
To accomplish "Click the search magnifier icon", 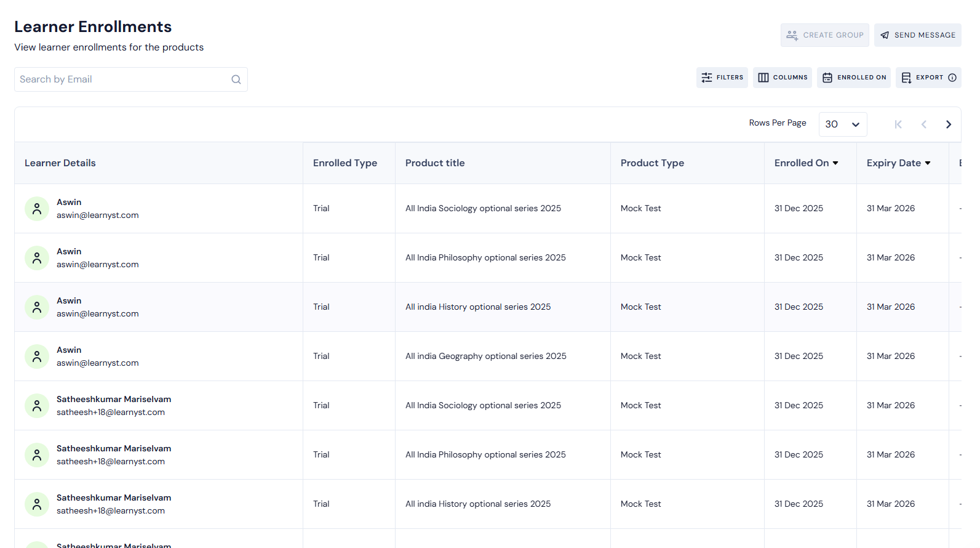I will click(236, 79).
